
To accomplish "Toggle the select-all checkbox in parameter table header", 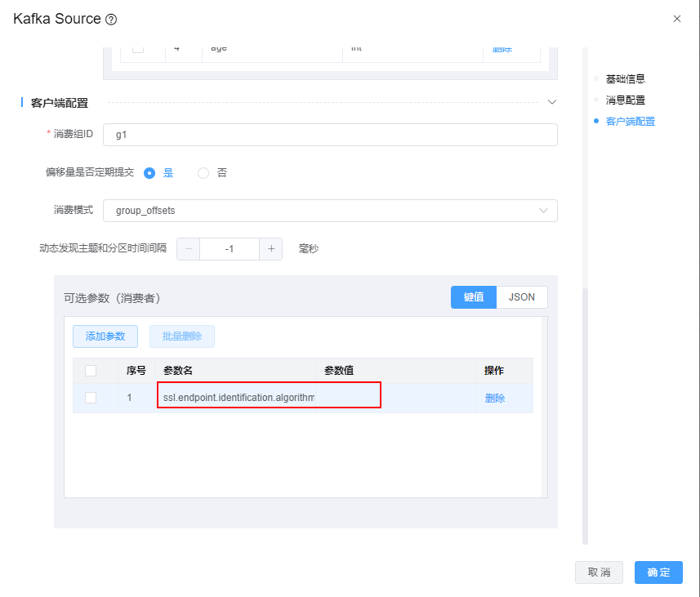I will point(91,371).
